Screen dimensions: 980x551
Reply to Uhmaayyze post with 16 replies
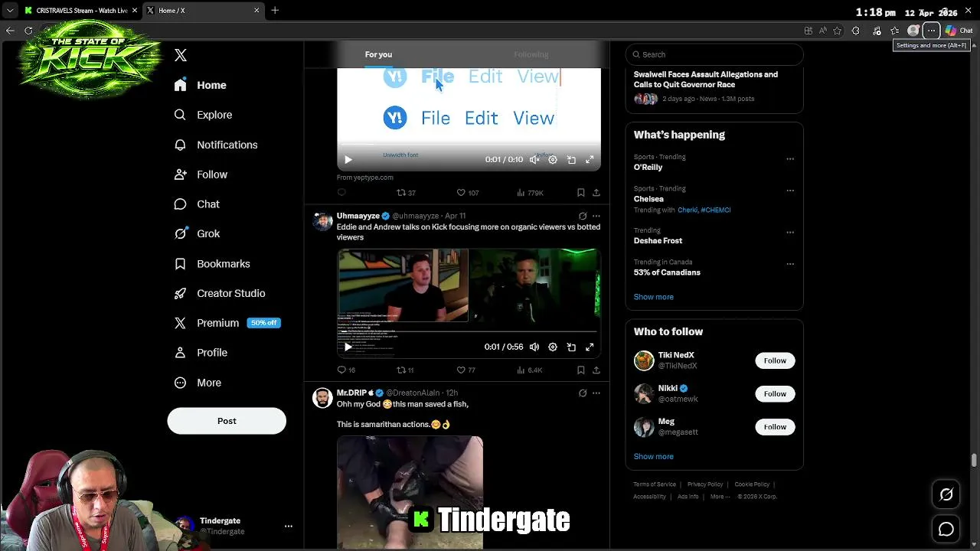point(346,370)
